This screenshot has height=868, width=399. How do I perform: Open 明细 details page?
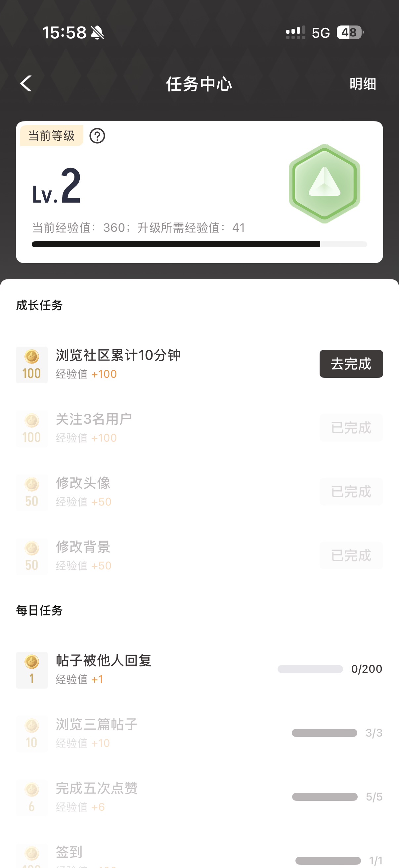(x=363, y=84)
